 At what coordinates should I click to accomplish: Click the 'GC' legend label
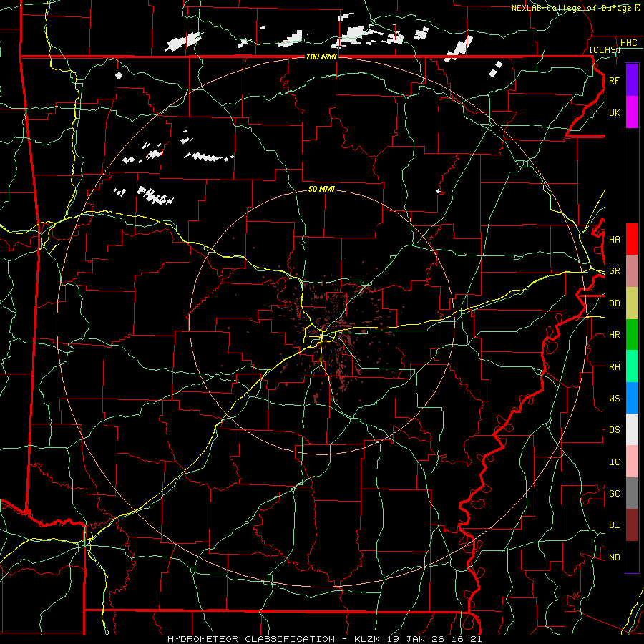click(x=614, y=494)
